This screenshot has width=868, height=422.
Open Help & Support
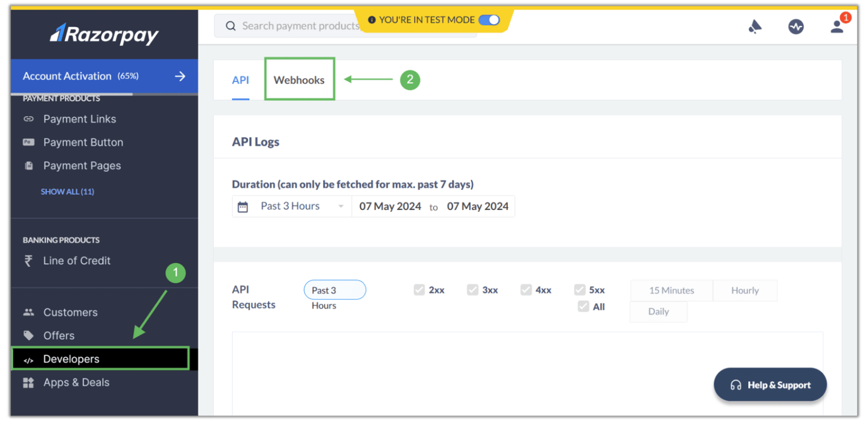[x=770, y=384]
